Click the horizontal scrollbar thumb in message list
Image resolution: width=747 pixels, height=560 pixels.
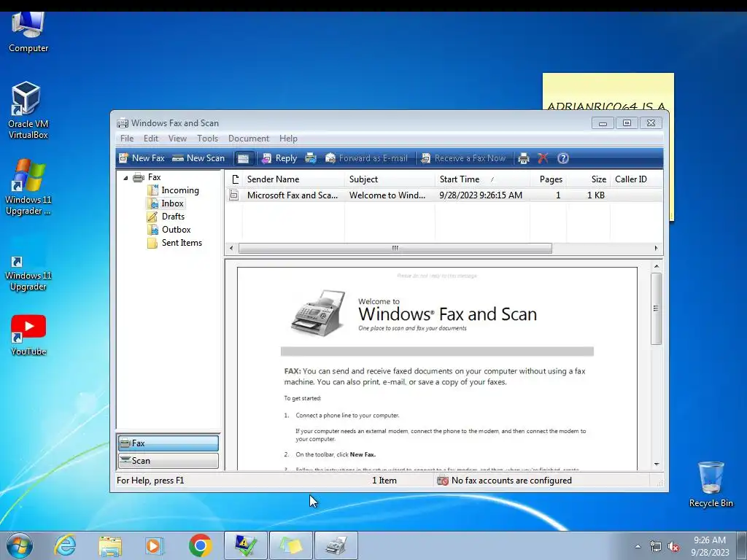[395, 248]
